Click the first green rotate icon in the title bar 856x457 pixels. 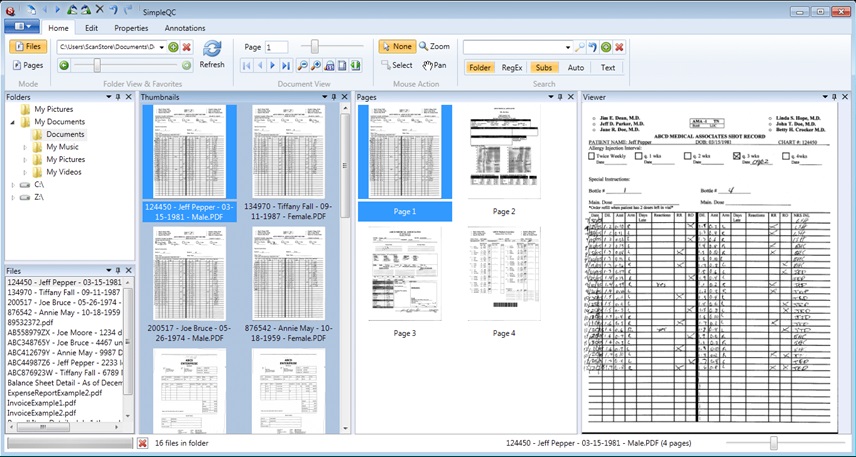[x=73, y=9]
